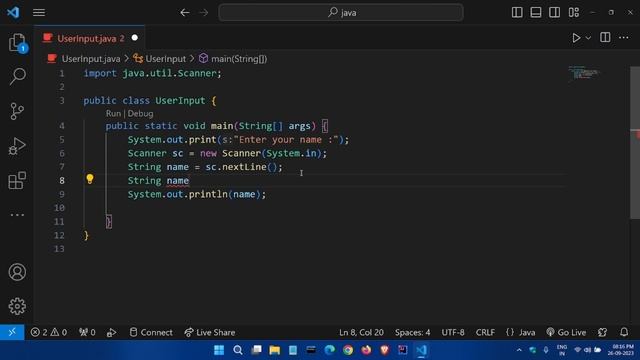Click the lightbulb quick fix icon
Image resolution: width=640 pixels, height=360 pixels.
pos(90,179)
